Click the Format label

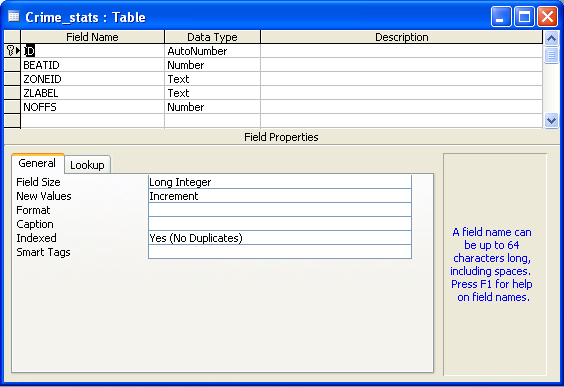33,210
